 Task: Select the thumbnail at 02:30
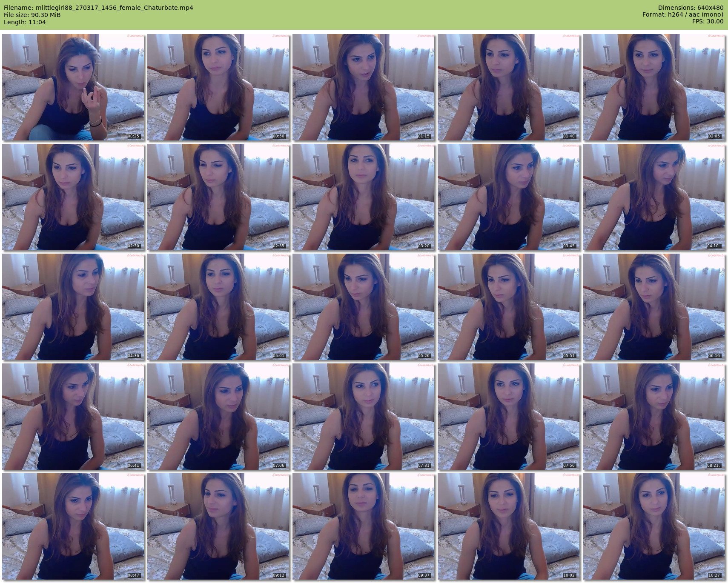click(x=73, y=197)
